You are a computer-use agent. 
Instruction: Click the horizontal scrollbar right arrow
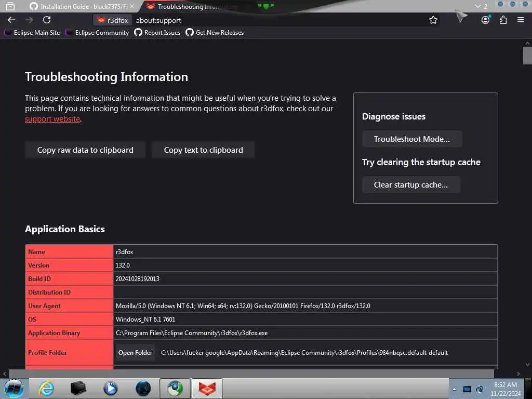518,374
